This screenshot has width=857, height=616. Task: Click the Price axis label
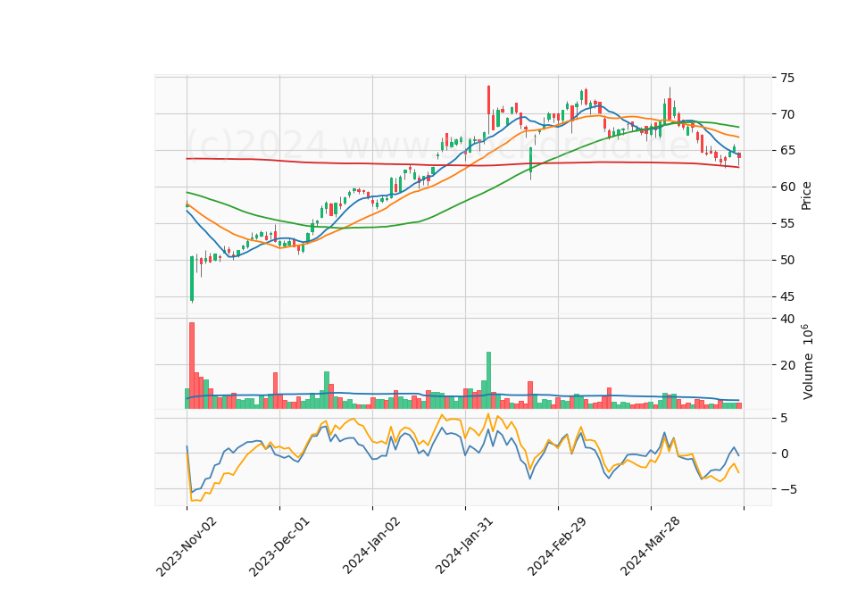point(806,196)
